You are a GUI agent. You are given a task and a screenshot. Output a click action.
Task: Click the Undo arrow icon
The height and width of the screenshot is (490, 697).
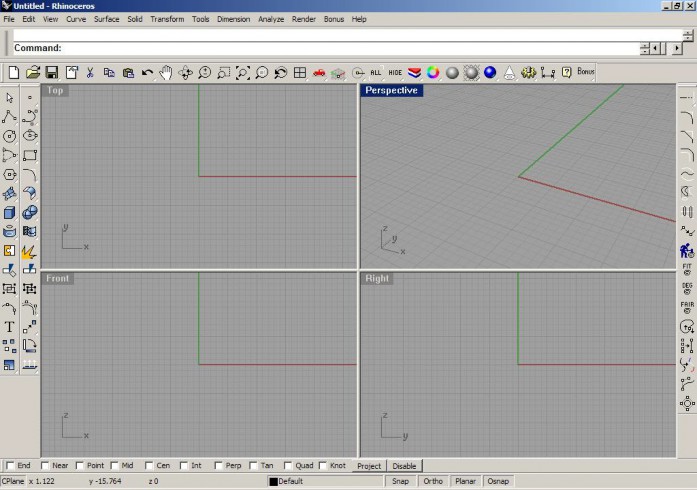tap(147, 72)
